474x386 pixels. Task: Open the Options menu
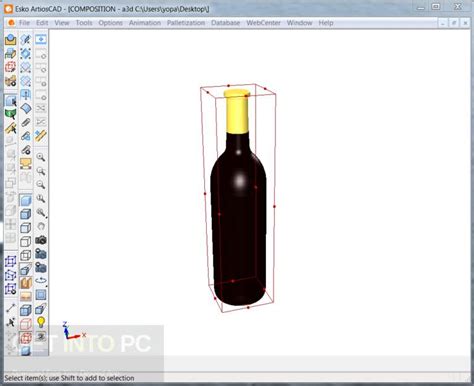tap(110, 23)
